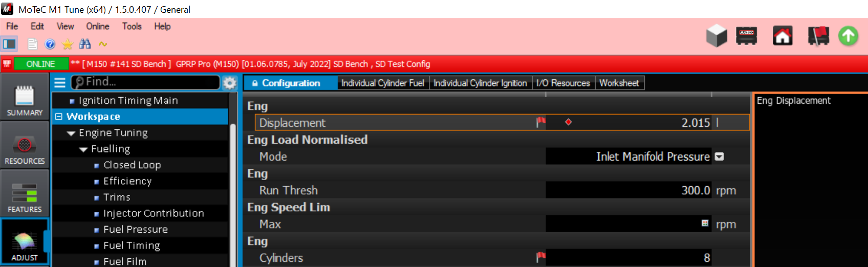Open workspace tree settings gear
The width and height of the screenshot is (868, 267).
click(230, 82)
